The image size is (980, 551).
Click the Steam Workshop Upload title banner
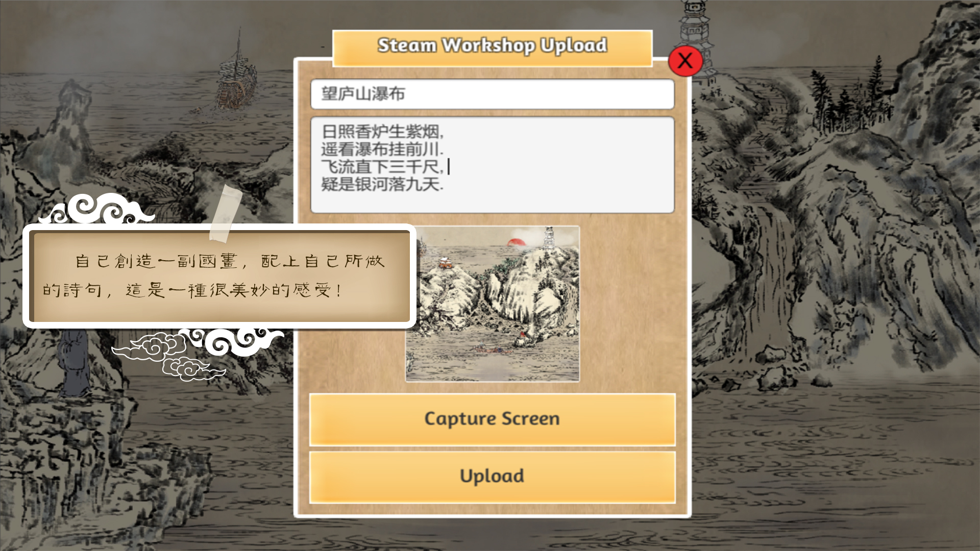point(492,47)
